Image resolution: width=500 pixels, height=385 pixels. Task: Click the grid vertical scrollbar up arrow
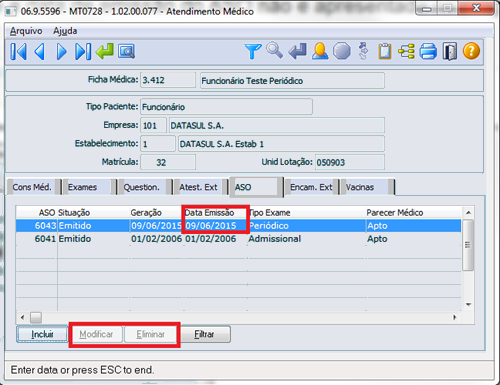[x=468, y=212]
